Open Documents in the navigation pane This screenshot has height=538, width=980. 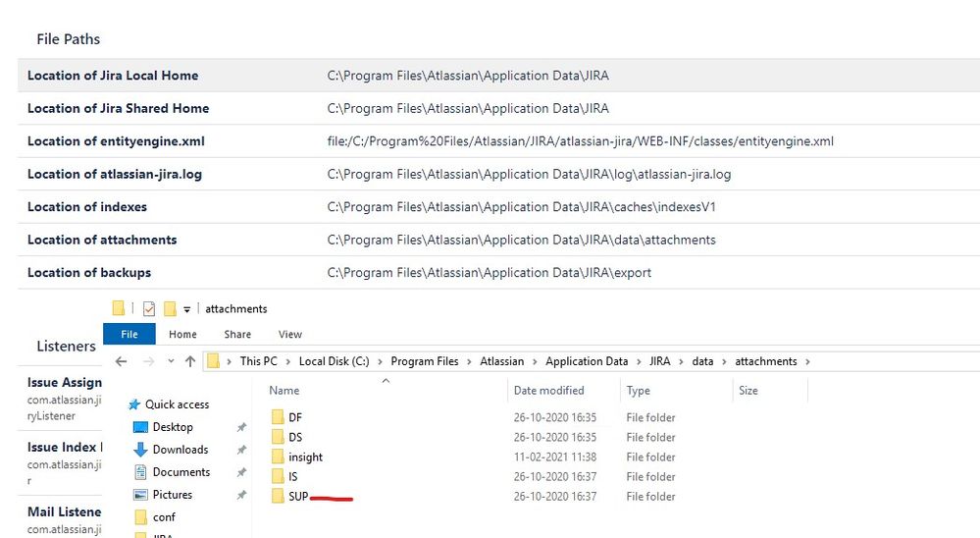(181, 471)
